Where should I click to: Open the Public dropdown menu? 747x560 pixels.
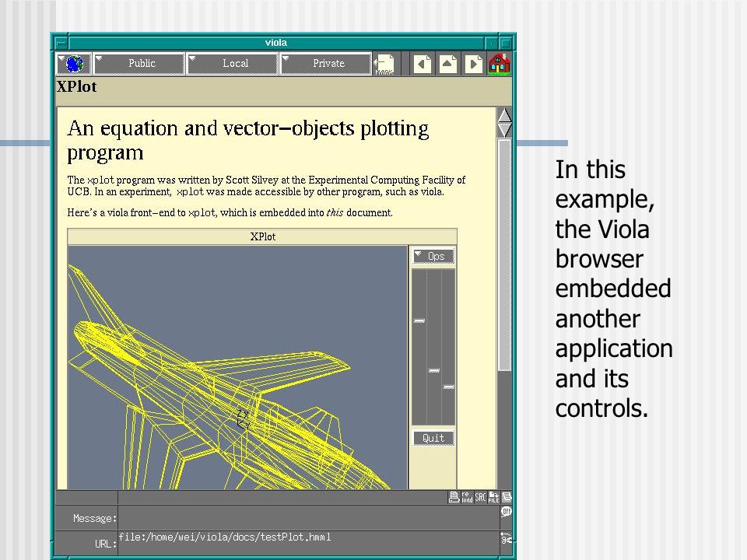tap(139, 63)
